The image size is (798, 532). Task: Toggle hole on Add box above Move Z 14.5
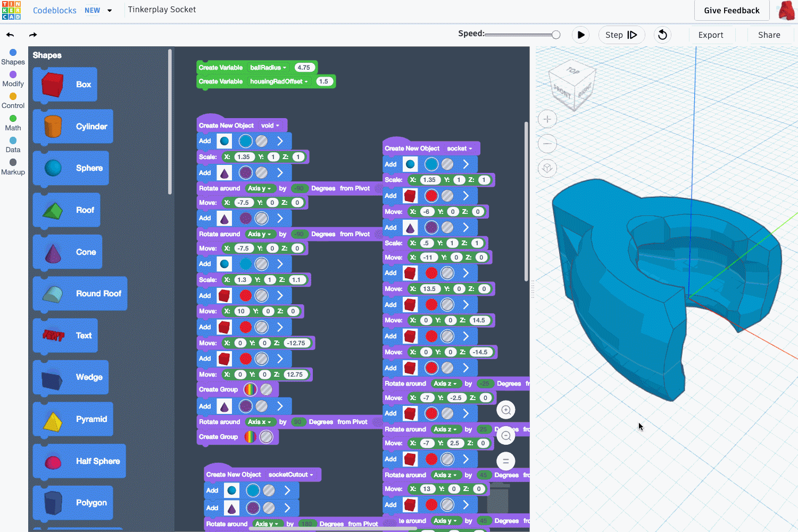click(447, 305)
